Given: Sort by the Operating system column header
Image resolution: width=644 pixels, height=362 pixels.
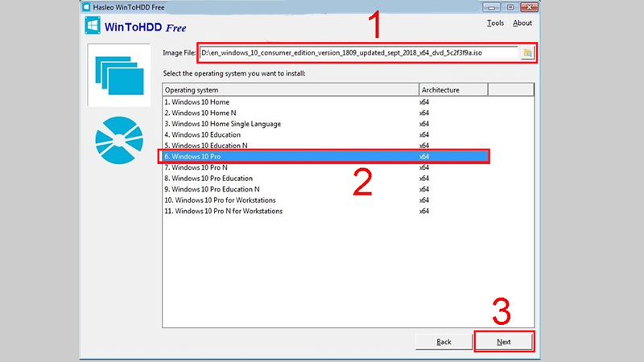Looking at the screenshot, I should [x=291, y=89].
